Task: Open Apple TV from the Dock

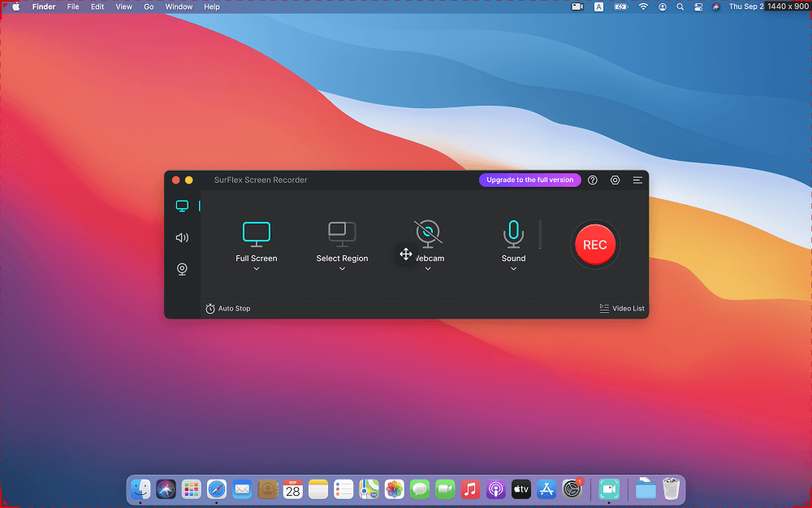Action: (x=521, y=488)
